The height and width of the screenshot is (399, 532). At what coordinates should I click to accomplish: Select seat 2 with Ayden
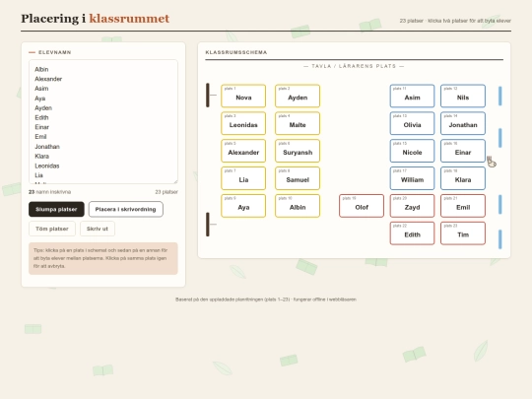[298, 96]
